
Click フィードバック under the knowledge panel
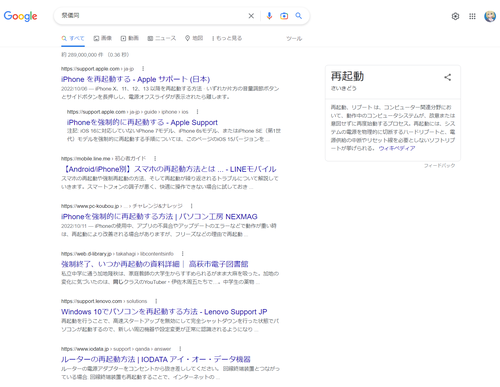[x=439, y=166]
